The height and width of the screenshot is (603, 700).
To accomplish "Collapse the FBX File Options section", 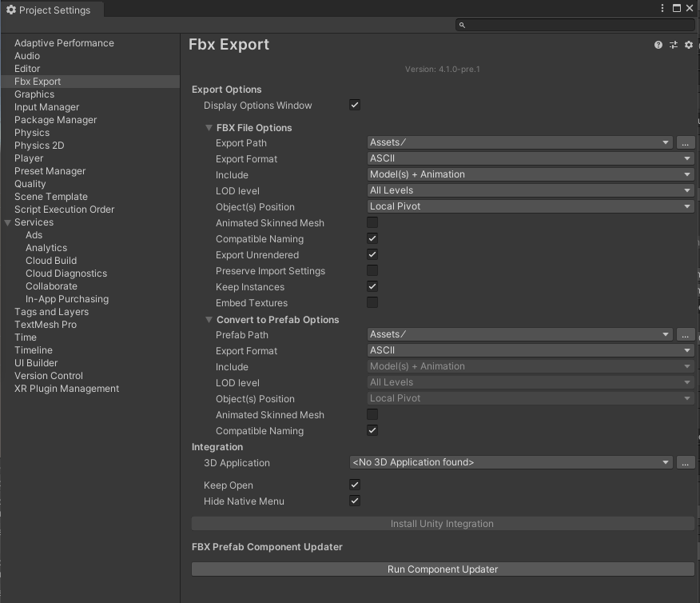I will point(209,127).
